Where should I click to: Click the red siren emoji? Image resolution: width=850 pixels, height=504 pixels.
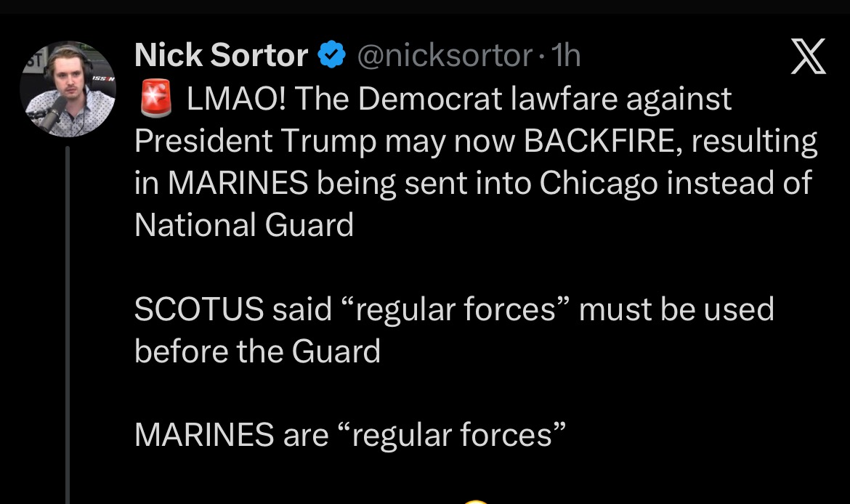tap(154, 99)
